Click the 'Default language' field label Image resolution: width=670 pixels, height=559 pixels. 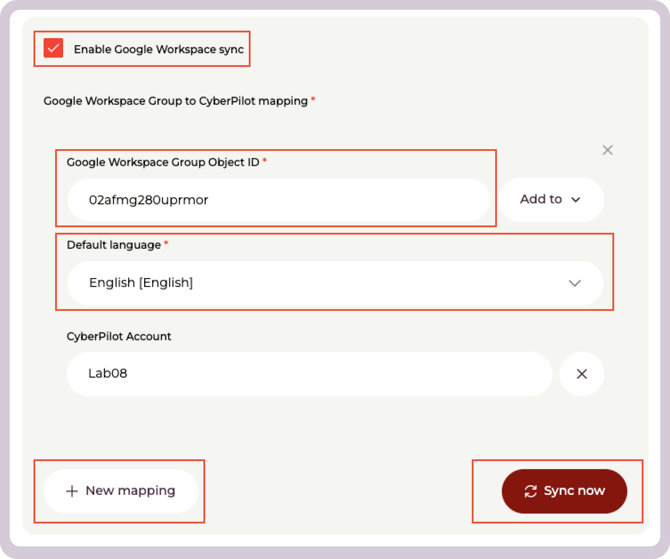[112, 245]
